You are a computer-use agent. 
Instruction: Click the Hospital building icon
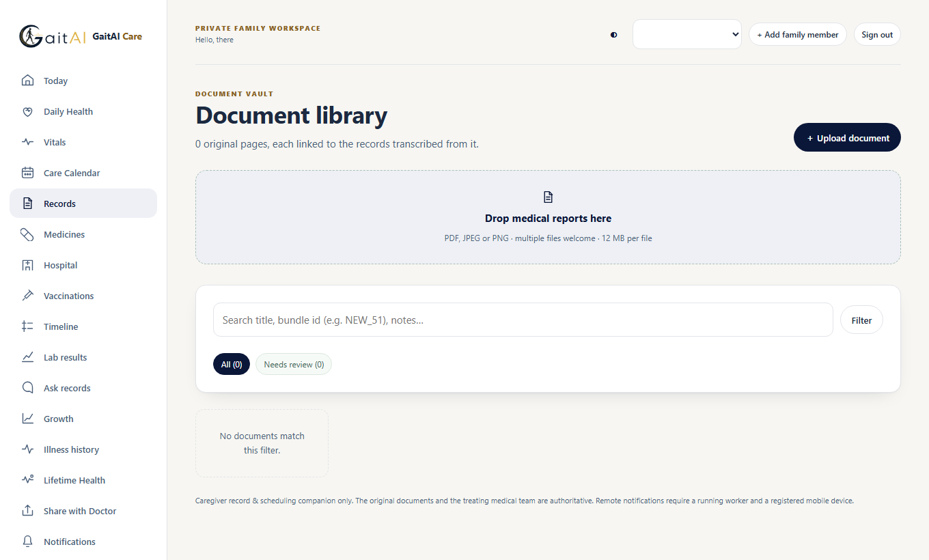tap(27, 265)
